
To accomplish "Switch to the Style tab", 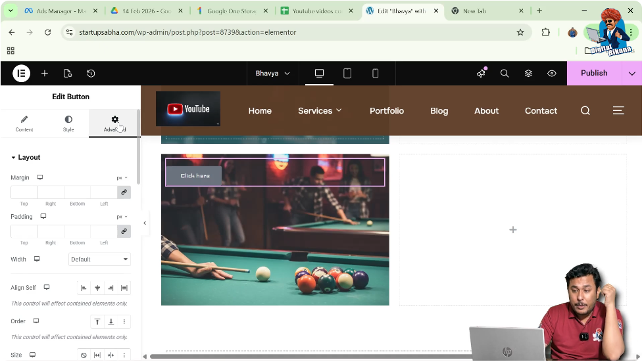I will [x=68, y=124].
